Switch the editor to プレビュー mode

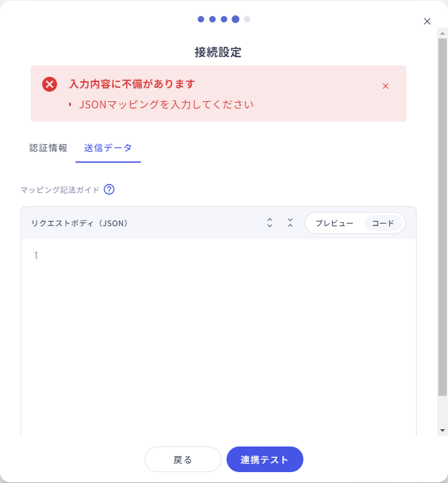click(334, 223)
